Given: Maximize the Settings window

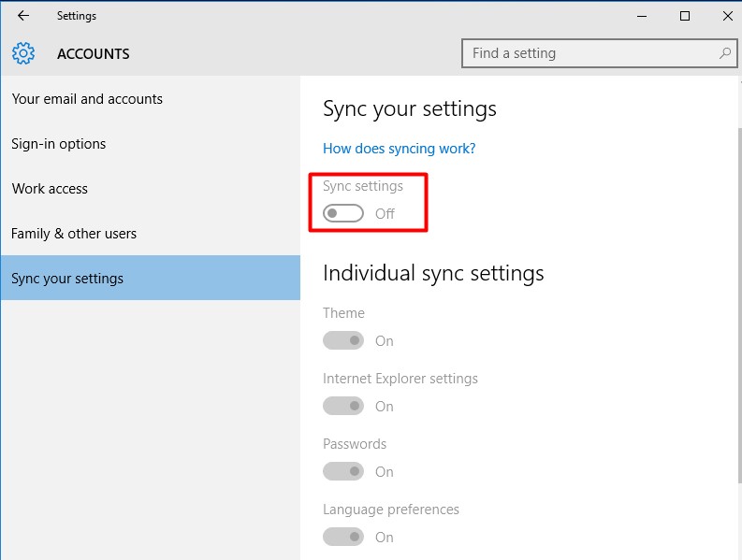Looking at the screenshot, I should point(685,16).
